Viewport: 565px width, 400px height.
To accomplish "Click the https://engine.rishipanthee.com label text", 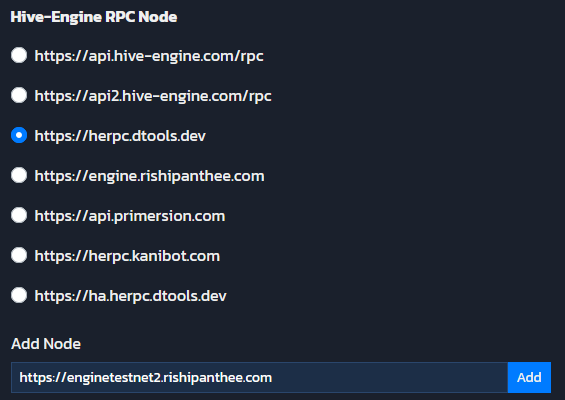I will click(x=149, y=176).
